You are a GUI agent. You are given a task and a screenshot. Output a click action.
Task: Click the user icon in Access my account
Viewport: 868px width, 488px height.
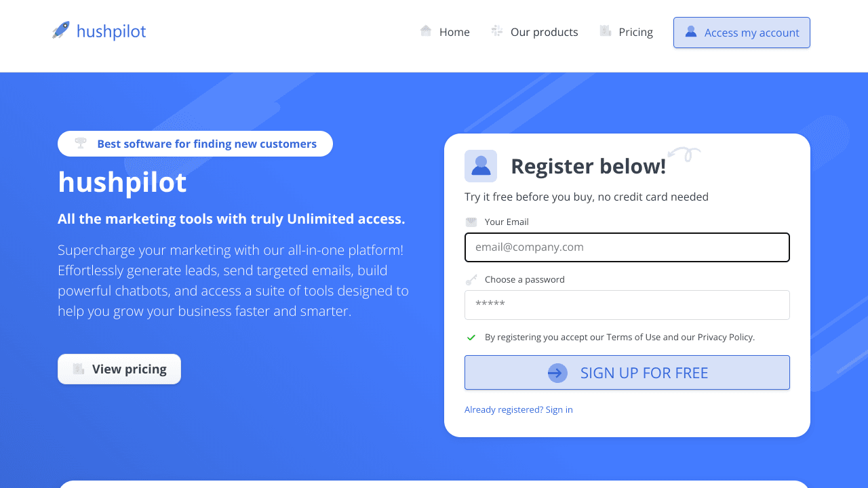tap(691, 31)
